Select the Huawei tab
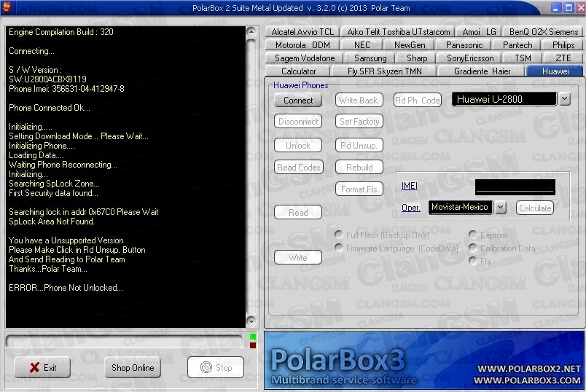This screenshot has height=392, width=586. pos(555,71)
